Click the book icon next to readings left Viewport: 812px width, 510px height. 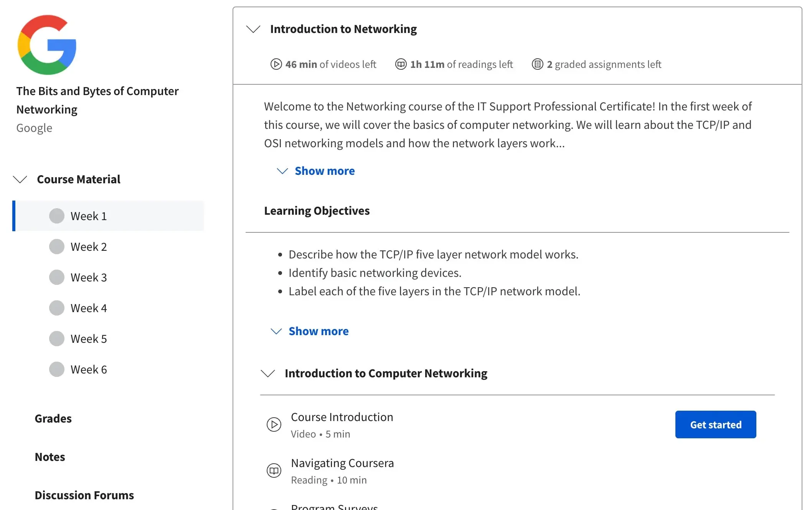tap(401, 64)
